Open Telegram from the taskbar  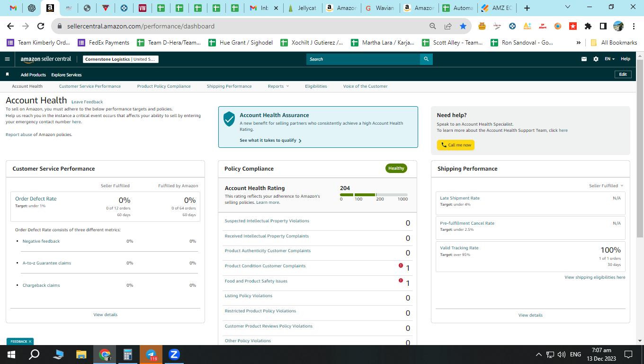point(151,355)
